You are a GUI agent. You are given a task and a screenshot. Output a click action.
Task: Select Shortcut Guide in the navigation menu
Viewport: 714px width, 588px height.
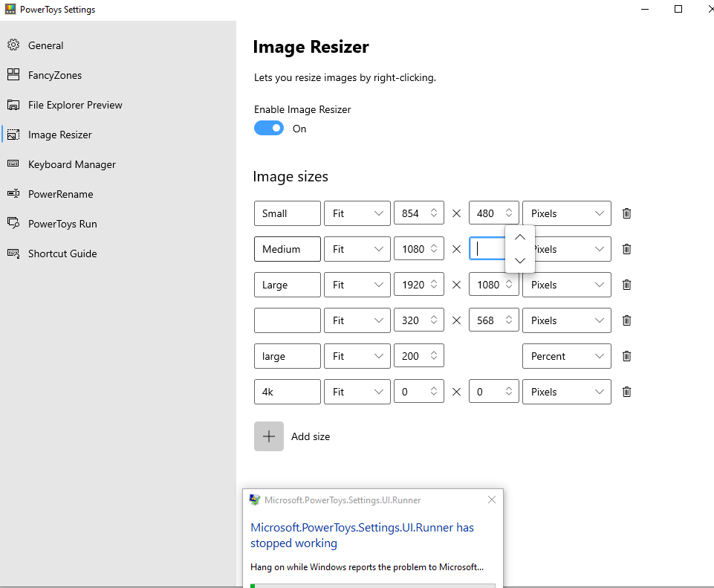coord(13,253)
